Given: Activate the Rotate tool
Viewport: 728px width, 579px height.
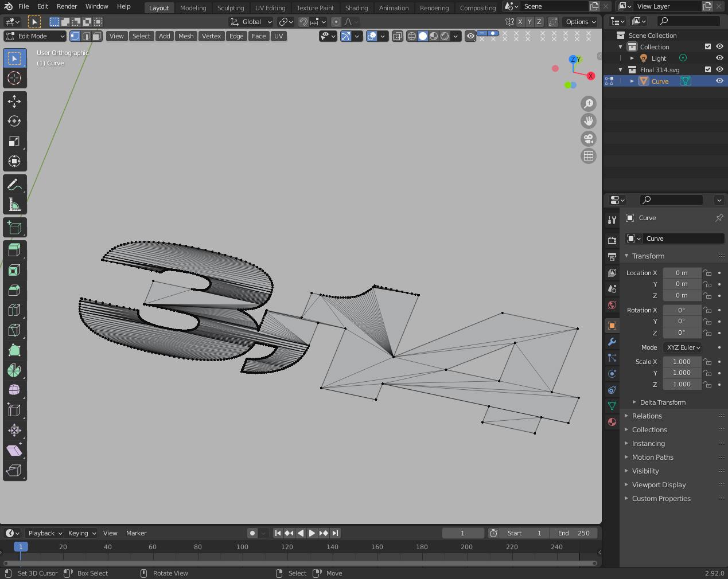Looking at the screenshot, I should click(14, 121).
